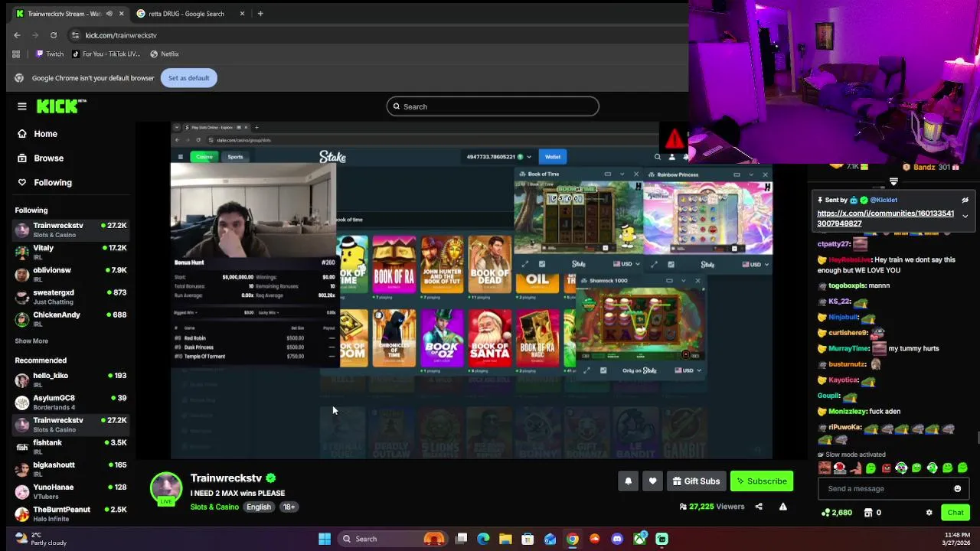Open the Windows Start menu
The width and height of the screenshot is (980, 551).
pos(325,539)
